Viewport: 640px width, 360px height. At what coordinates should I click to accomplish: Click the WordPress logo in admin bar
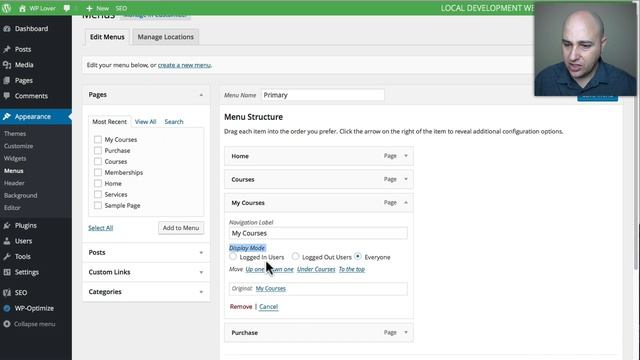click(x=7, y=8)
